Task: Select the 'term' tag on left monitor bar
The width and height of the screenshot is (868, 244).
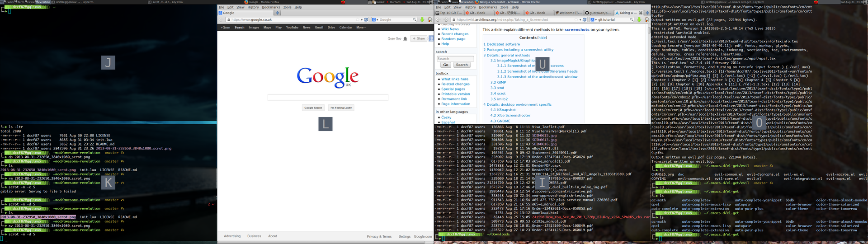Action: tap(21, 2)
